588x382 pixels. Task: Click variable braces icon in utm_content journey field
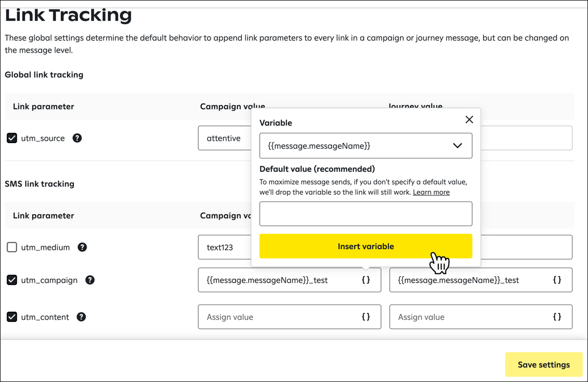(x=557, y=317)
